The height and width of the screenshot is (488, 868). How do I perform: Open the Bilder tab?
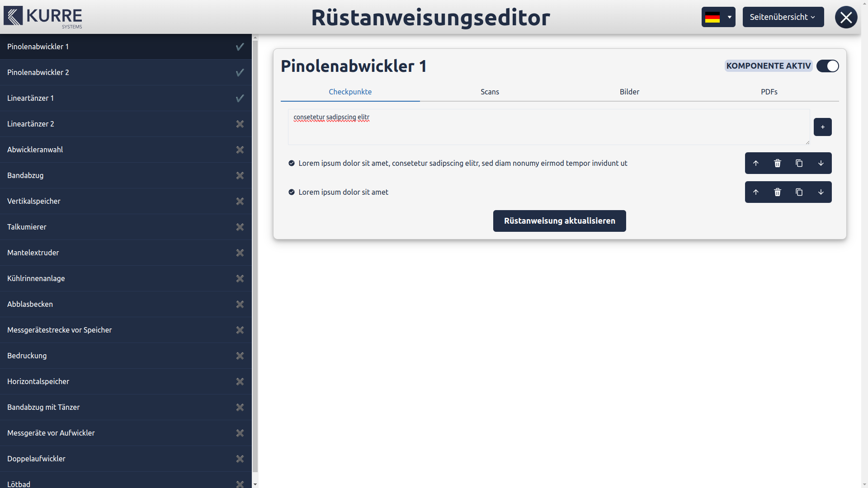pyautogui.click(x=630, y=92)
